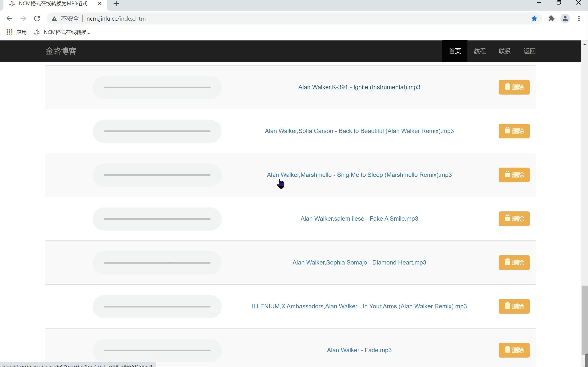Open the Apps grid shortcut in bookmarks bar
Viewport: 588px width, 367px height.
click(16, 32)
